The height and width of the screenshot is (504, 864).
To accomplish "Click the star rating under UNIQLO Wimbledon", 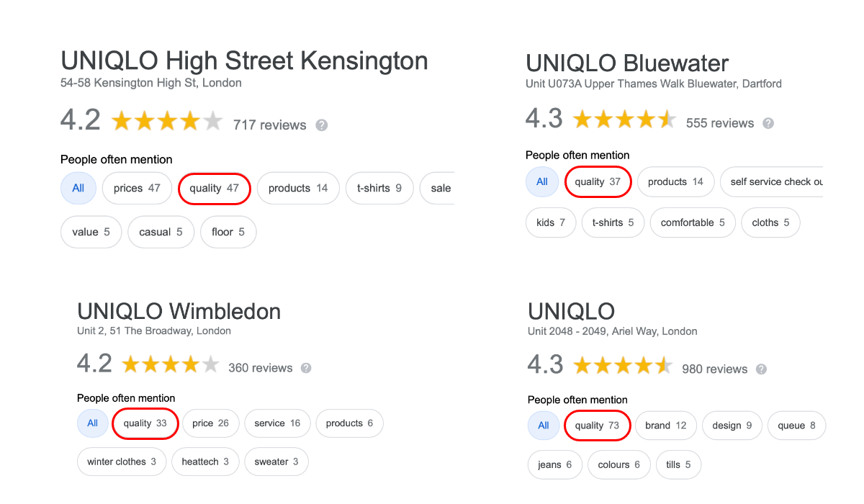I will coord(171,364).
